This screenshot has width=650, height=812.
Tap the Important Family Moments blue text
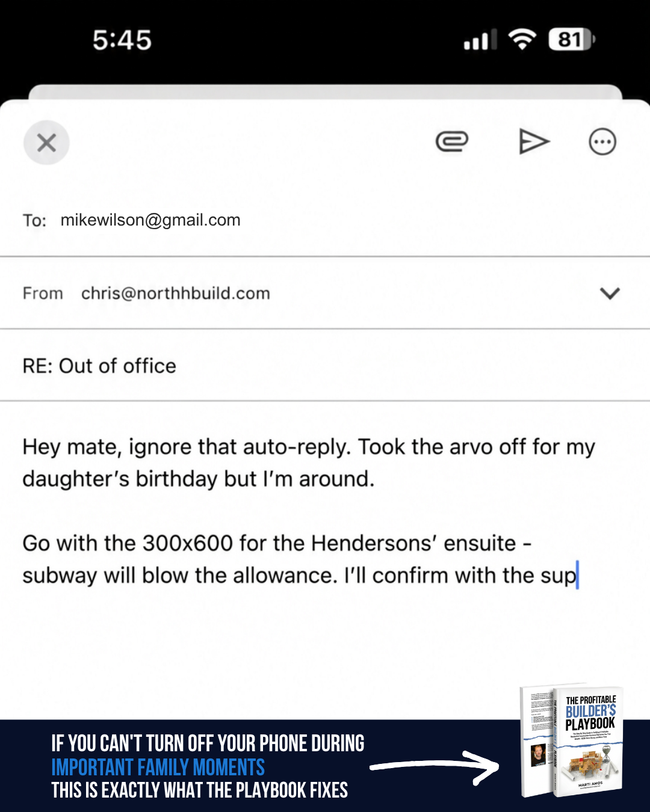coord(158,767)
